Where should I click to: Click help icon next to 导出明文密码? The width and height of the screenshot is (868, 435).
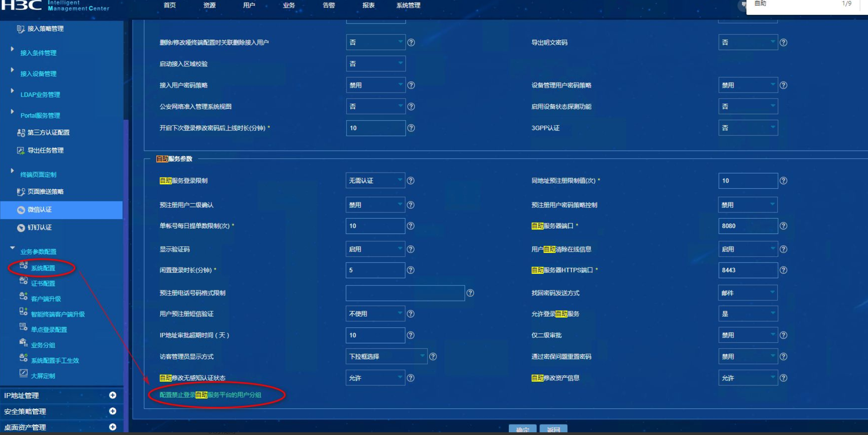pyautogui.click(x=784, y=42)
